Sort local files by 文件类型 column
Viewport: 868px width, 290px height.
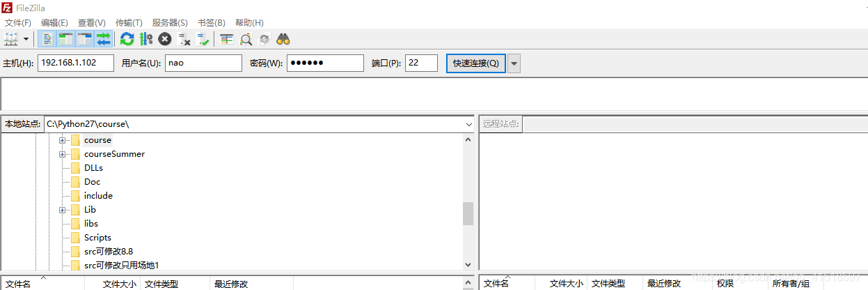(175, 284)
